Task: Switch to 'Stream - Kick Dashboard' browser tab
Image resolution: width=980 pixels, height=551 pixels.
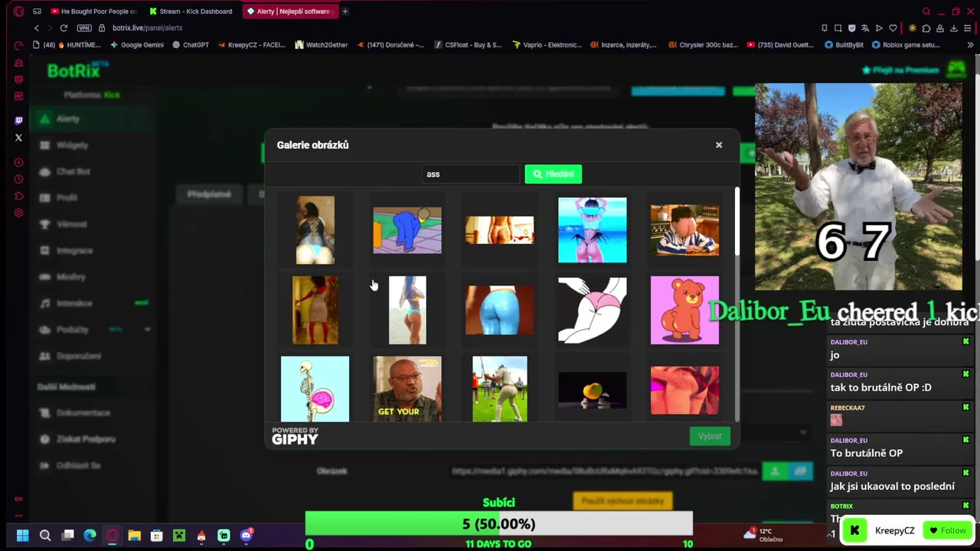Action: coord(191,11)
